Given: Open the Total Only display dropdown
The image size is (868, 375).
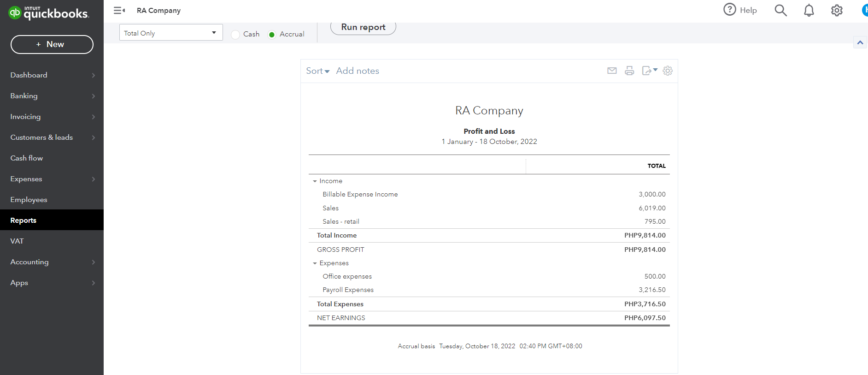Looking at the screenshot, I should (x=170, y=33).
